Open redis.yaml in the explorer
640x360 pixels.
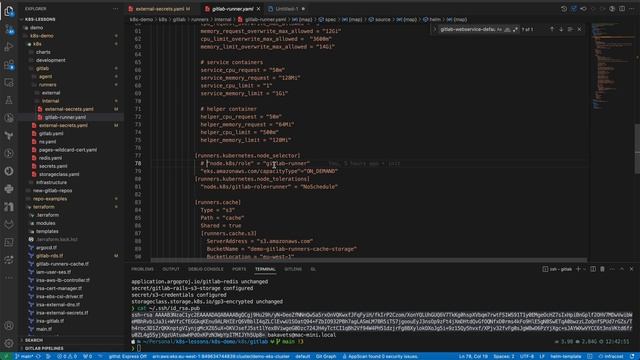point(51,158)
